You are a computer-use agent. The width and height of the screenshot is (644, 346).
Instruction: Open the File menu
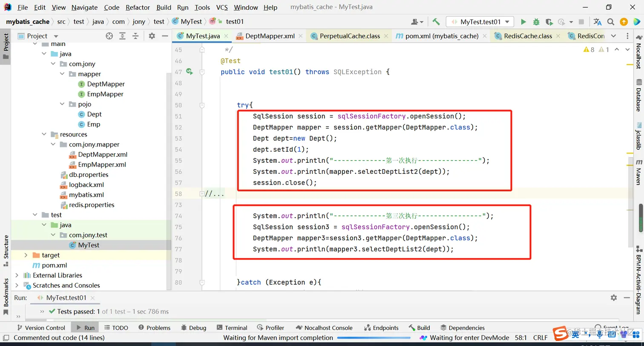pyautogui.click(x=23, y=7)
